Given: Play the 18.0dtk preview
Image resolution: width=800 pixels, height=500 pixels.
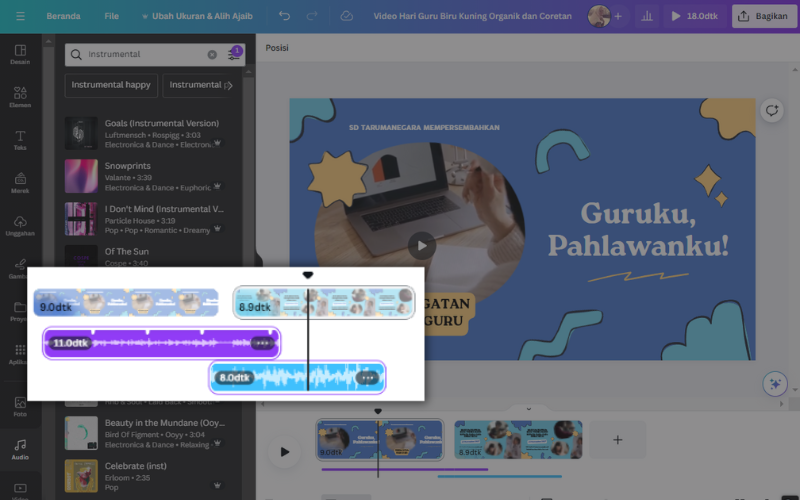Looking at the screenshot, I should pyautogui.click(x=694, y=16).
